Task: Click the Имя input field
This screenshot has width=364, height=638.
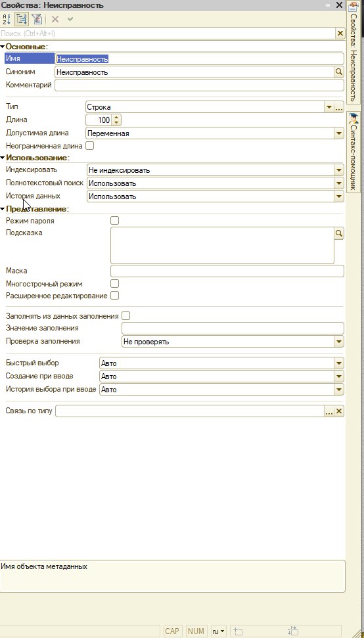Action: click(199, 59)
